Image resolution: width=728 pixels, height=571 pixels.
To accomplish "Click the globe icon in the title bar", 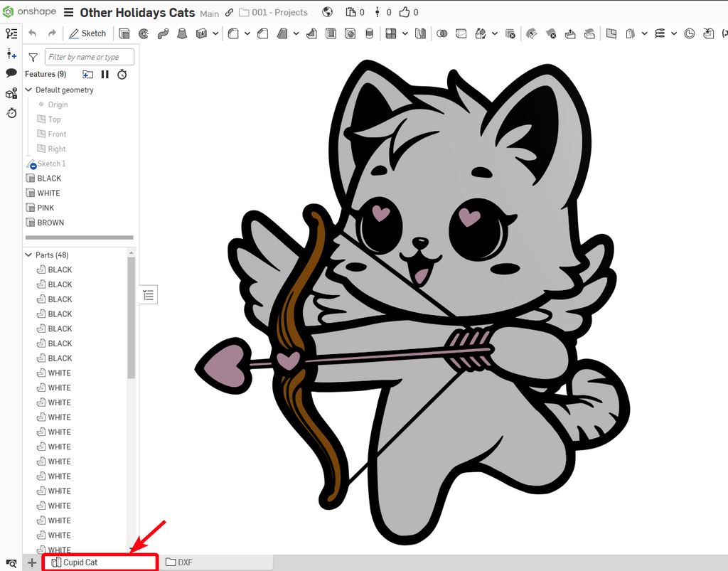I will 327,12.
